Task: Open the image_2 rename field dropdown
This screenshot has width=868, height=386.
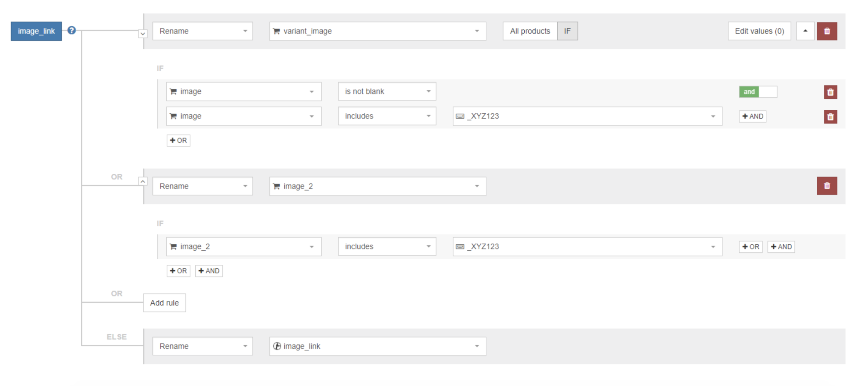Action: pyautogui.click(x=377, y=186)
